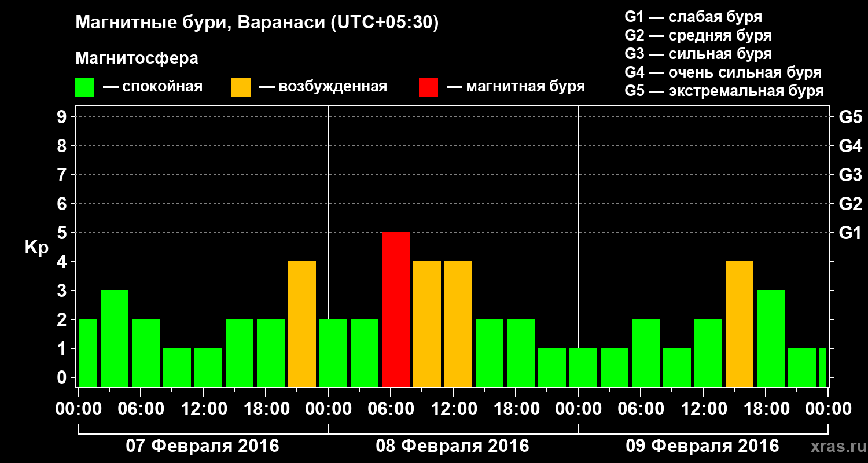Click the '06:00' tick label for 07 Февраля

140,409
